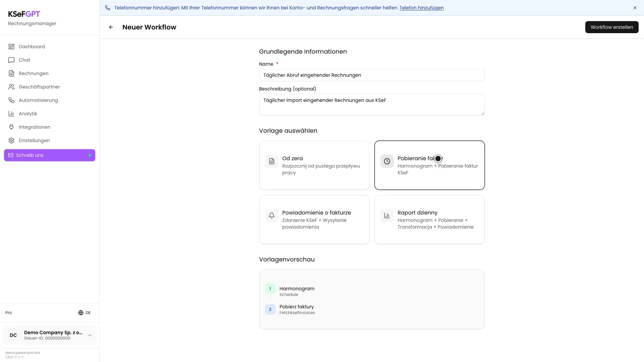Open the DE language selector
The height and width of the screenshot is (362, 644).
pos(85,313)
